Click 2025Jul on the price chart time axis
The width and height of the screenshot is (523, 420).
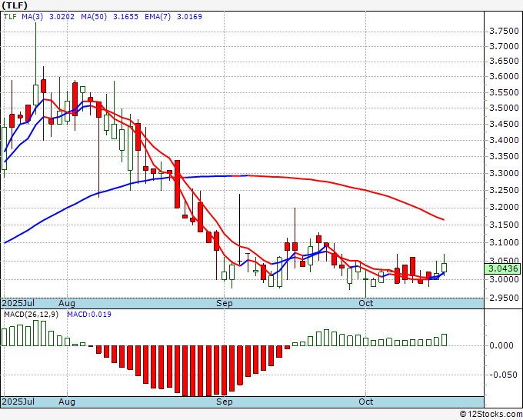[18, 303]
